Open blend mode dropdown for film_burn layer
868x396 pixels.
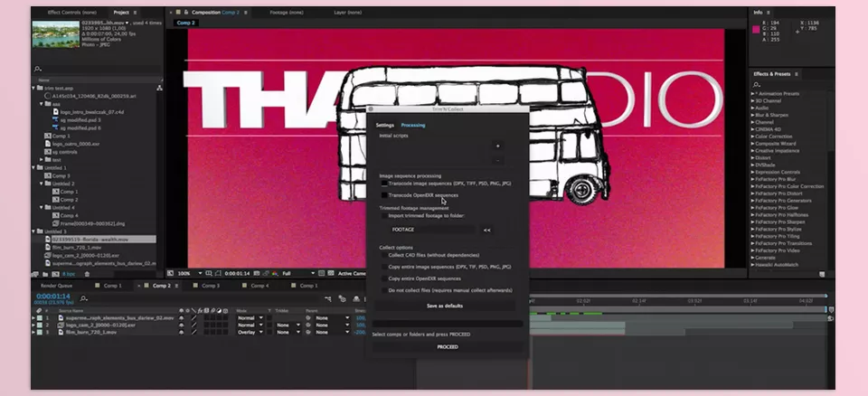click(x=250, y=333)
